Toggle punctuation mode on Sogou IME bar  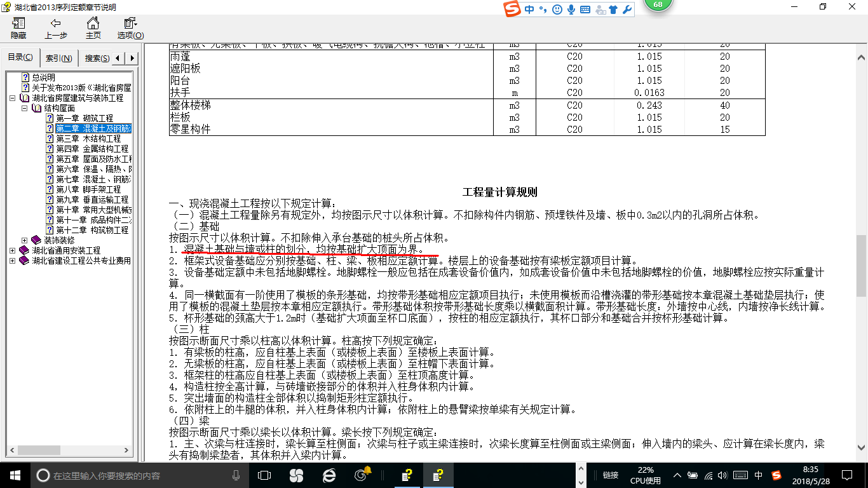pos(543,10)
